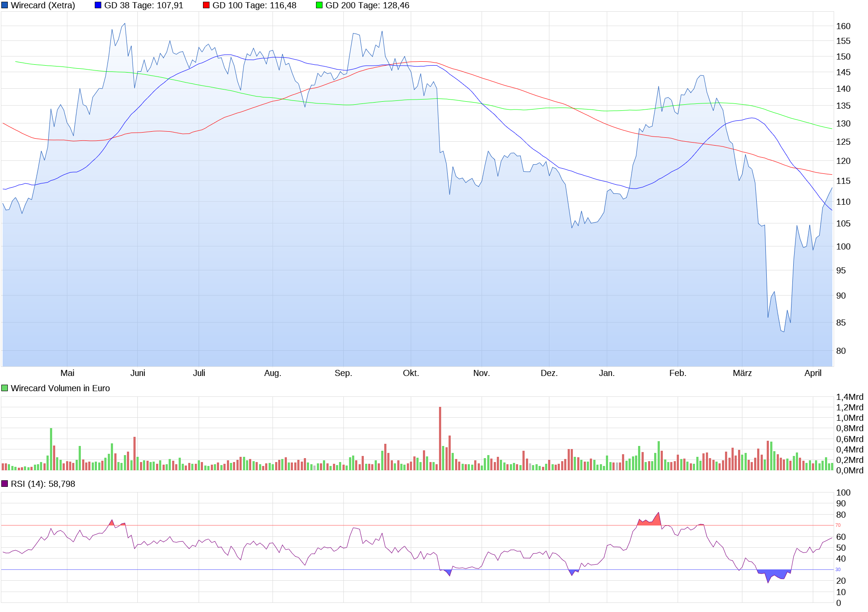This screenshot has height=612, width=868.
Task: Click the blue Wirecard (Xetra) legend swatch
Action: click(x=5, y=5)
